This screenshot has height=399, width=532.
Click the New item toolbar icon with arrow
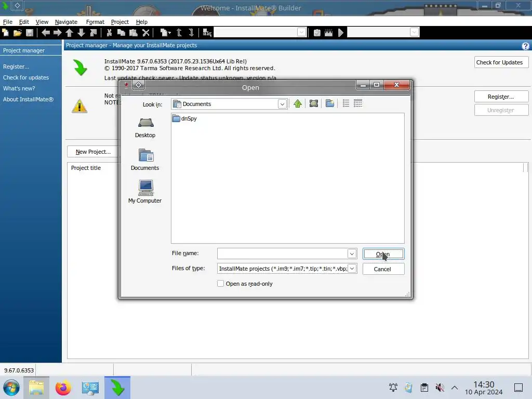(165, 33)
